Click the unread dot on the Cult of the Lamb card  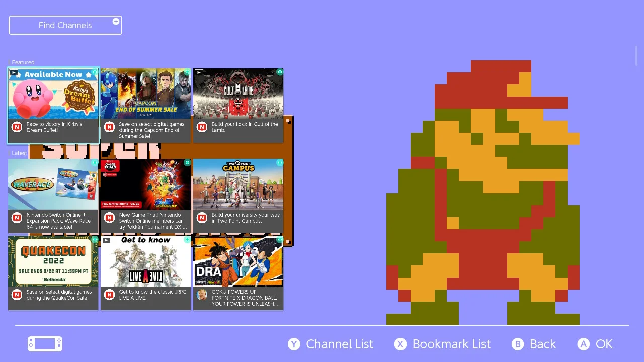(x=280, y=72)
